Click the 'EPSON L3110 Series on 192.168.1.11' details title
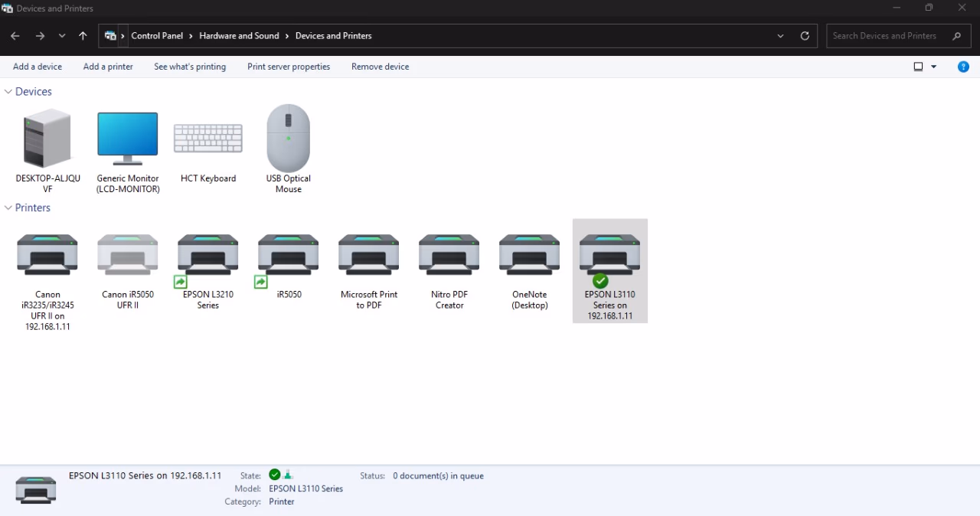The image size is (980, 516). pos(145,475)
